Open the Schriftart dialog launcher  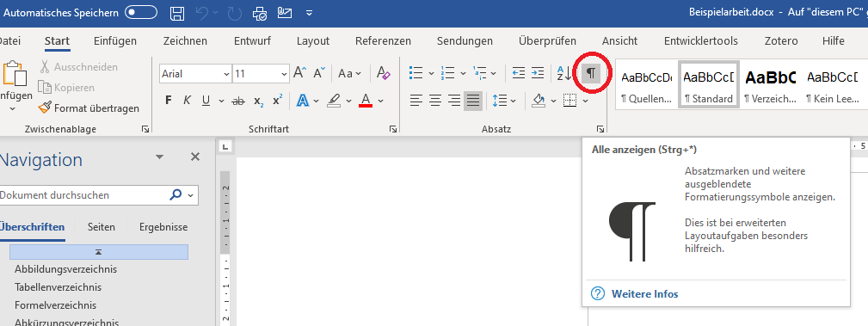click(x=393, y=129)
